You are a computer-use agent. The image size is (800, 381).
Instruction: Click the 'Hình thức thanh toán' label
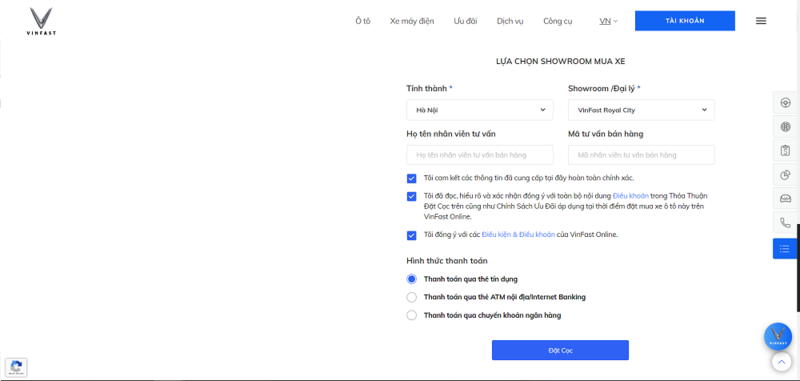(447, 261)
